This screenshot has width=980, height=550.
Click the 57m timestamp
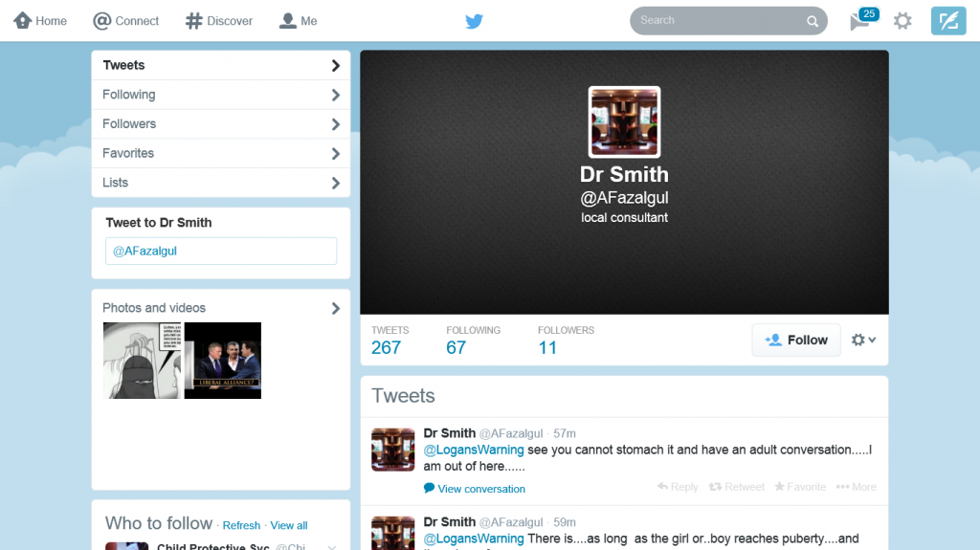(565, 433)
